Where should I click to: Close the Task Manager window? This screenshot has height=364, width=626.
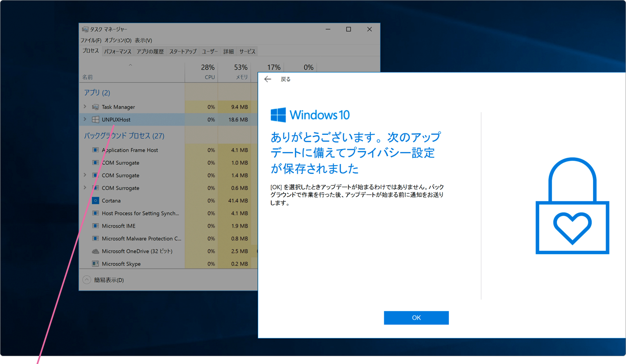369,29
